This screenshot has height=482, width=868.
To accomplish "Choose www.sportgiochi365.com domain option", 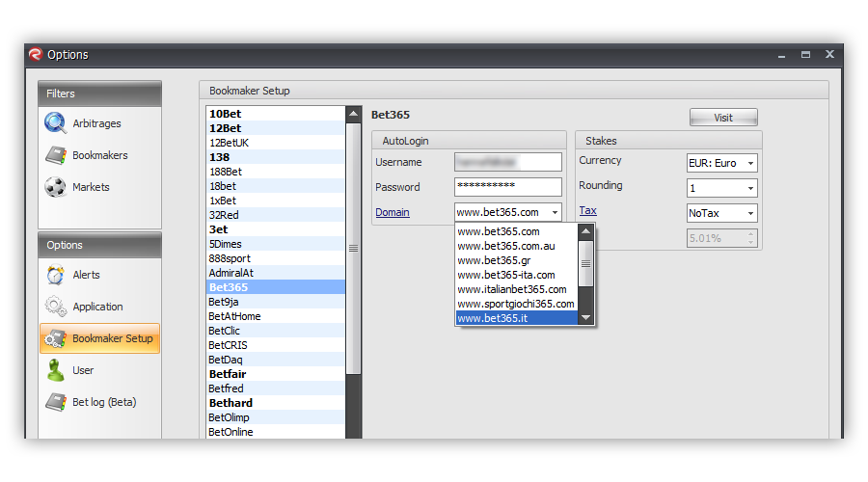I will [x=517, y=304].
